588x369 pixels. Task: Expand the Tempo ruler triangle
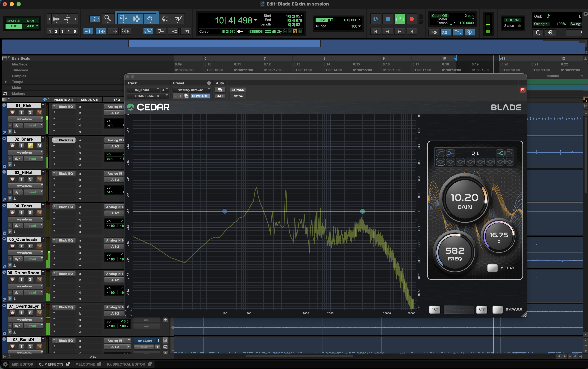pos(6,82)
